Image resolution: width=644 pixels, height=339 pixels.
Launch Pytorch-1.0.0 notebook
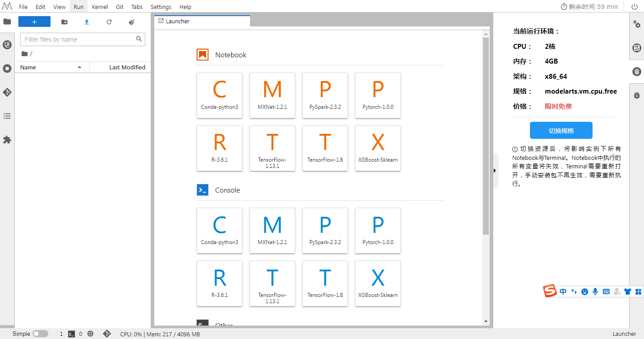[378, 95]
